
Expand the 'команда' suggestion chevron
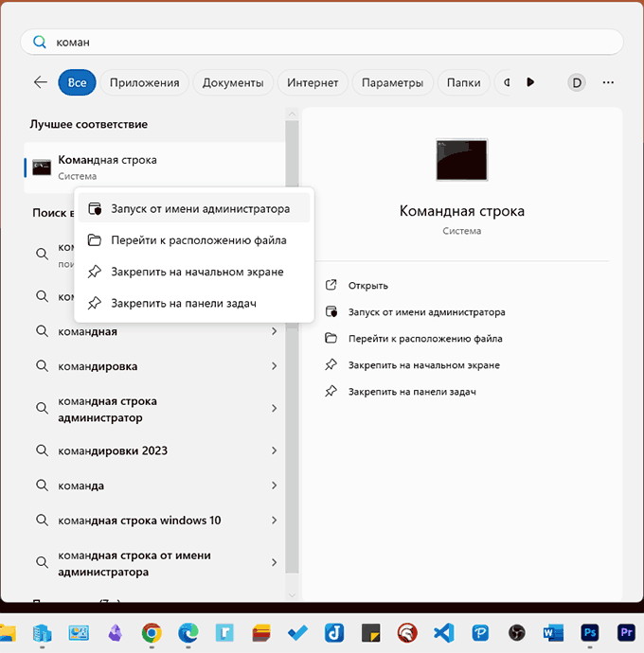coord(274,485)
